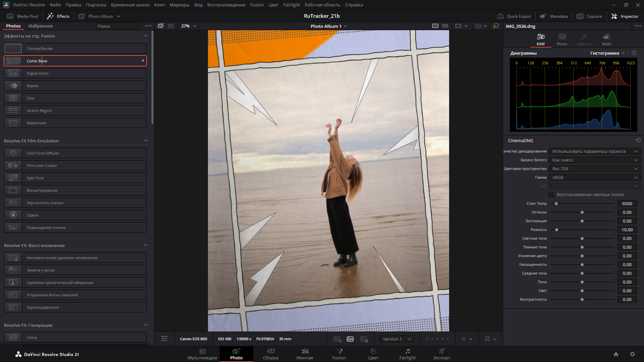644x362 pixels.
Task: Open the adjustment sliders icon below viewer
Action: (165, 339)
